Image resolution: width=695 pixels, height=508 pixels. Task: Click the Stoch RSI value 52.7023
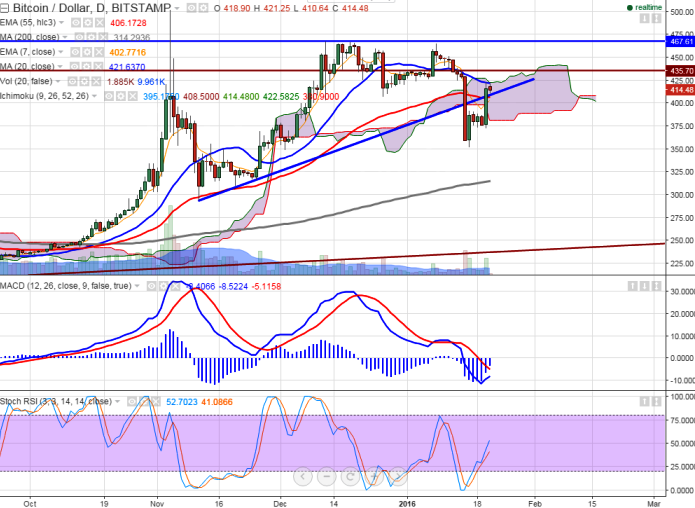click(182, 402)
